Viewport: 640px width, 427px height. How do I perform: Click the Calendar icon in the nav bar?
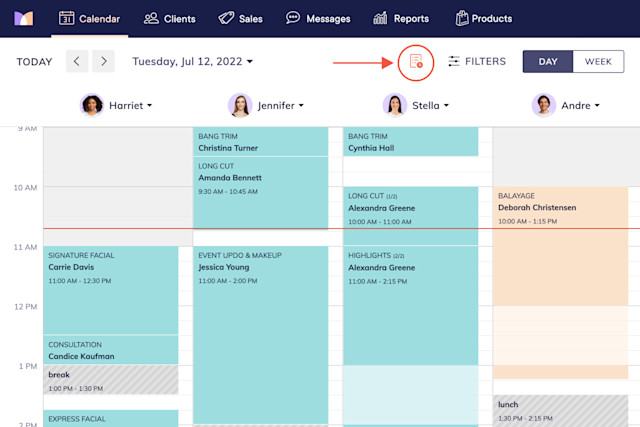[x=66, y=18]
